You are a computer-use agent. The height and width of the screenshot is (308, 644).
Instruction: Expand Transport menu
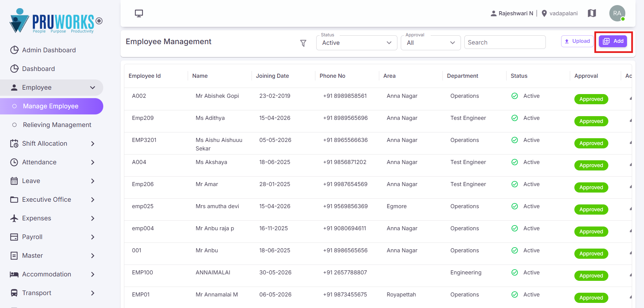(x=52, y=293)
